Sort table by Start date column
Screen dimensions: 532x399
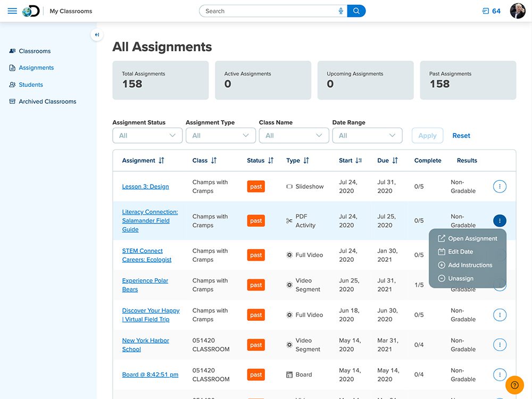tap(359, 161)
